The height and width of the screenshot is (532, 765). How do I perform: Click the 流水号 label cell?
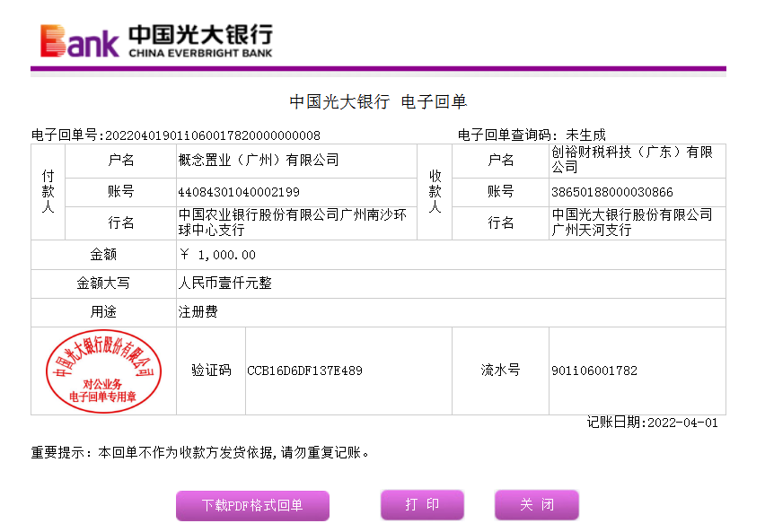(500, 371)
